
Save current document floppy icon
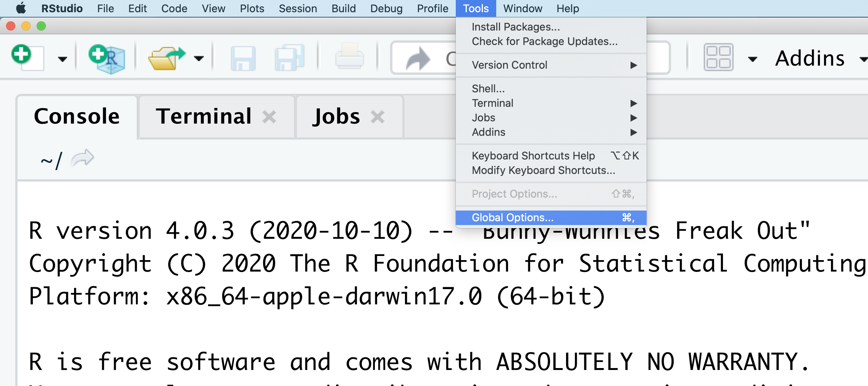tap(243, 58)
